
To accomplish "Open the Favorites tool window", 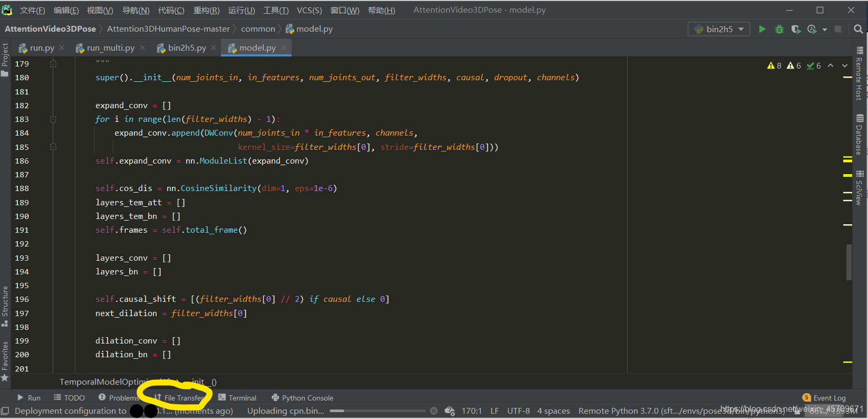I will [x=5, y=361].
